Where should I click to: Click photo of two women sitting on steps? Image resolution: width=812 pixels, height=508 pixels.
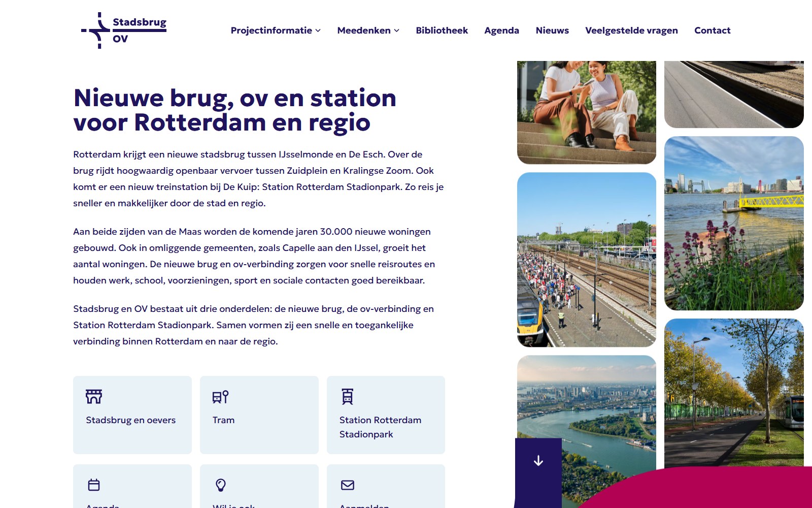tap(587, 112)
